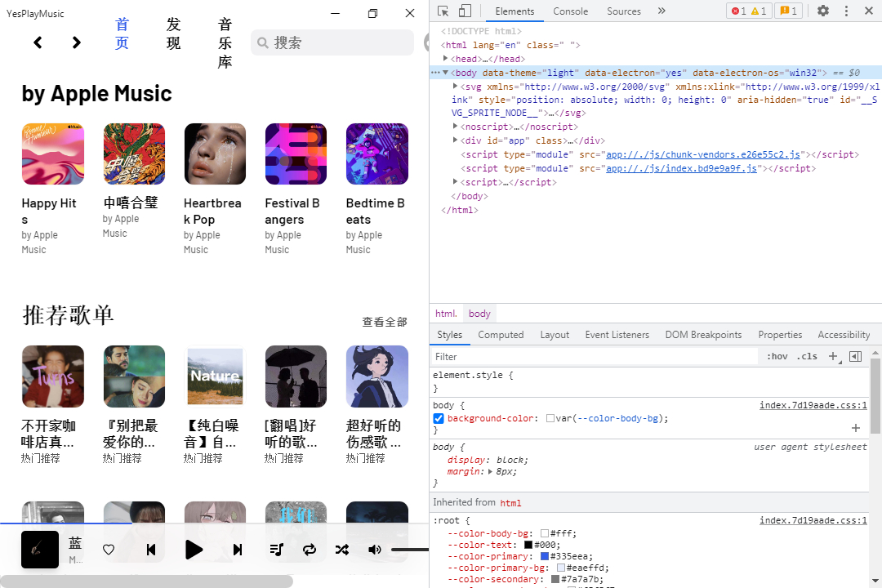Viewport: 882px width, 588px height.
Task: Select the inspect element picker tool
Action: 443,11
